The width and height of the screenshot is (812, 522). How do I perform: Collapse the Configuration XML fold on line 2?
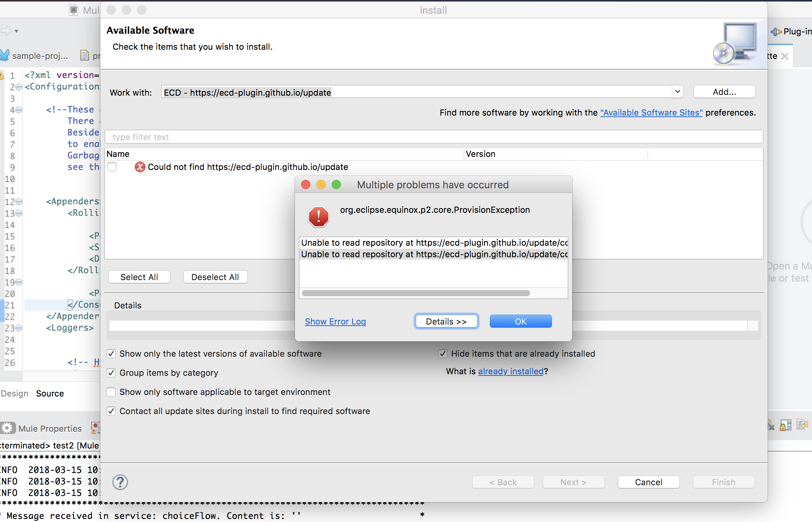19,87
